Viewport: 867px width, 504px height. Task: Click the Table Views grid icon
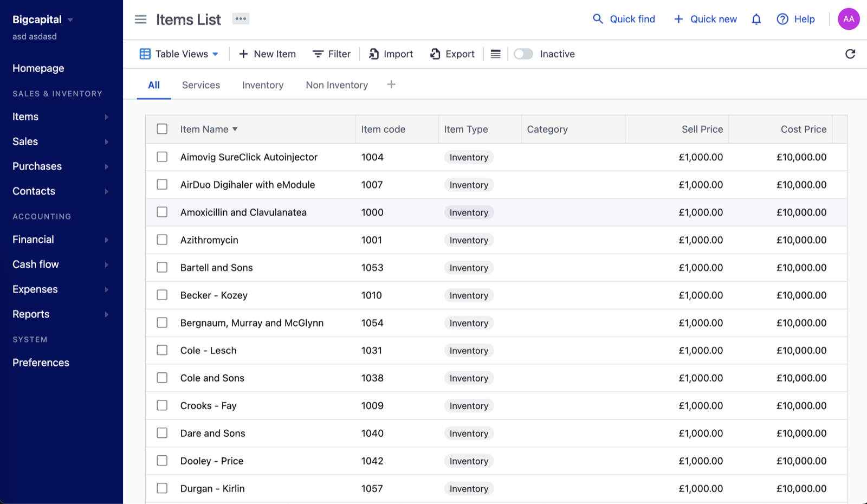(x=145, y=54)
